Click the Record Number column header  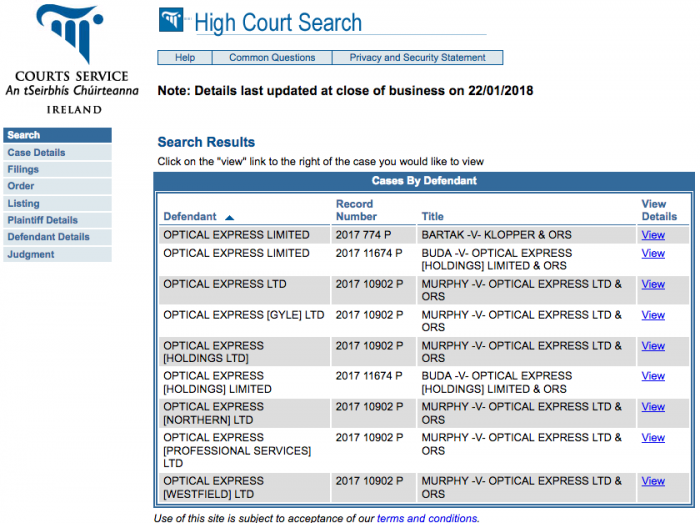[356, 210]
